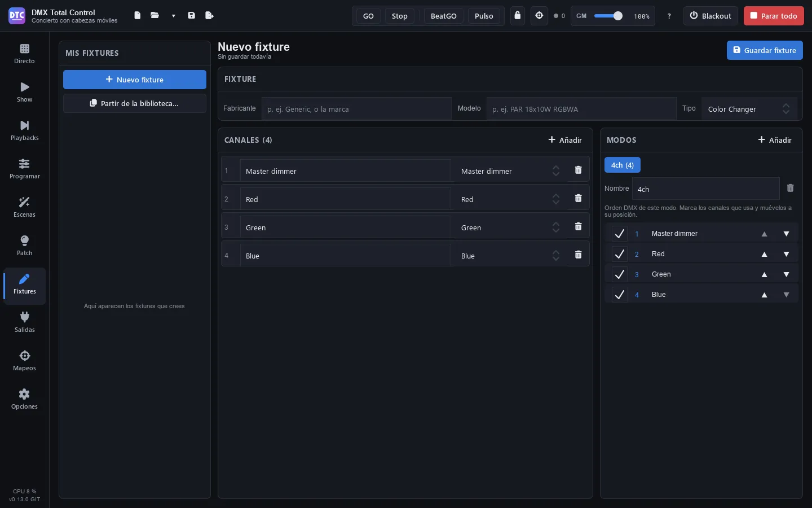Screen dimensions: 812x508
Task: Click the new show file icon
Action: [137, 16]
